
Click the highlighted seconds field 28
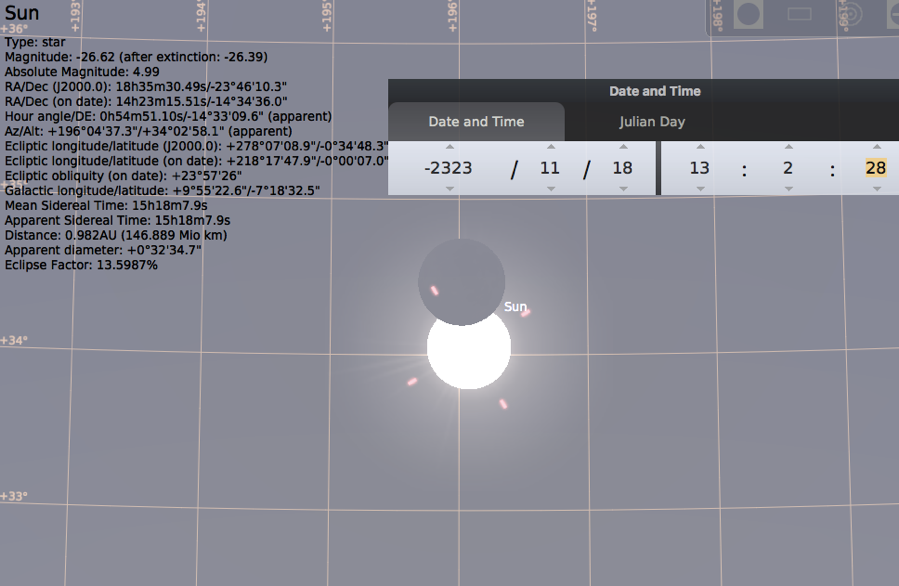click(876, 168)
